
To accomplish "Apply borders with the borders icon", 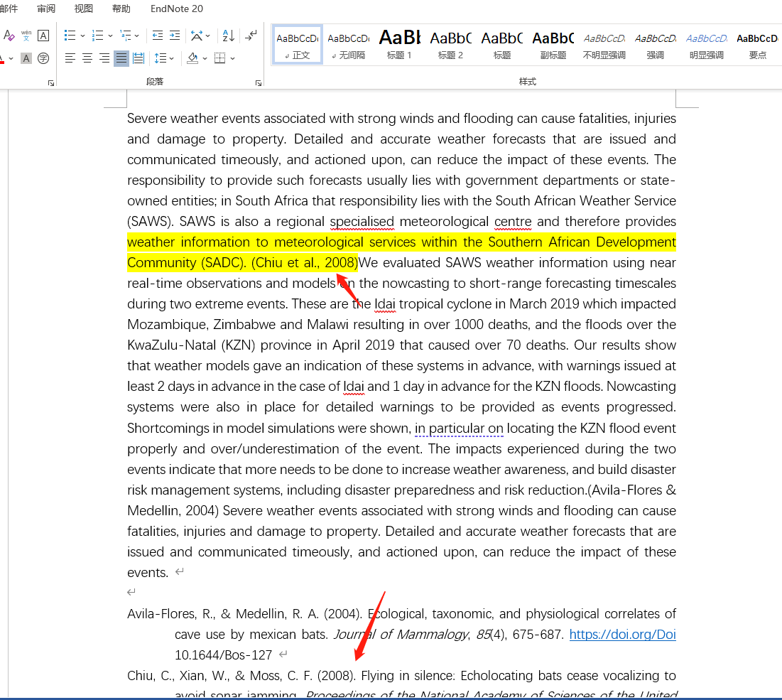I will (x=220, y=58).
